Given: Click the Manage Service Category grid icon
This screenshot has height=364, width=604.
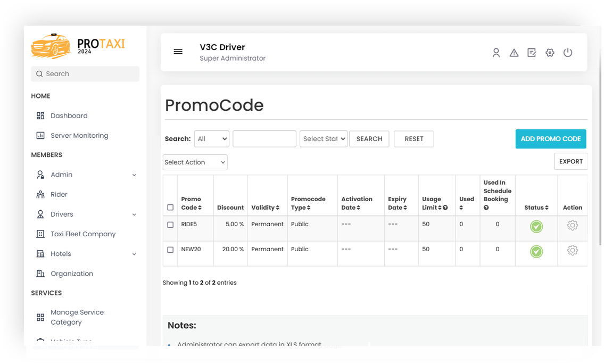Looking at the screenshot, I should 40,317.
